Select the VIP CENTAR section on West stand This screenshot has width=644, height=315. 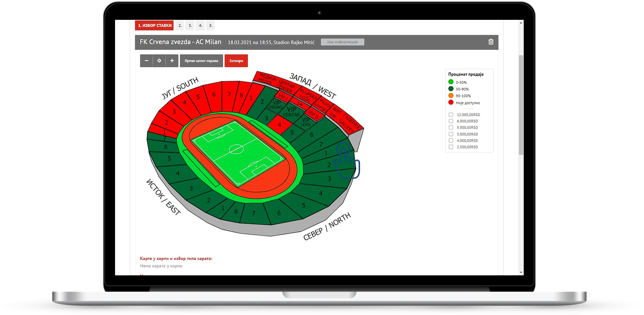pyautogui.click(x=291, y=111)
